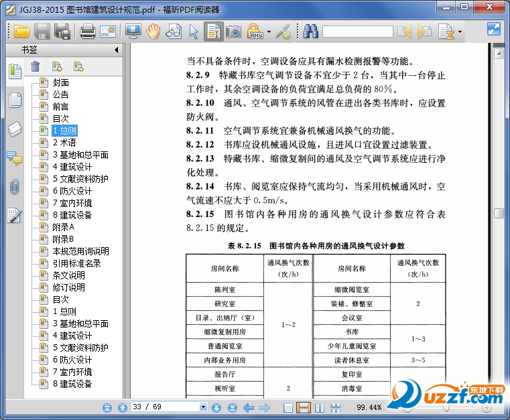This screenshot has height=420, width=510.
Task: Open the Comments panel icon
Action: pyautogui.click(x=14, y=158)
